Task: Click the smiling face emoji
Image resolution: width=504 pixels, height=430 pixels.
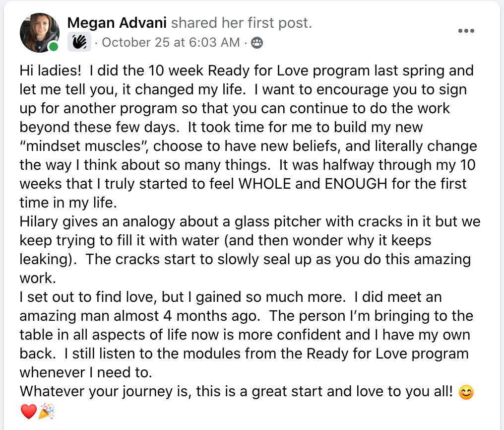Action: (467, 393)
